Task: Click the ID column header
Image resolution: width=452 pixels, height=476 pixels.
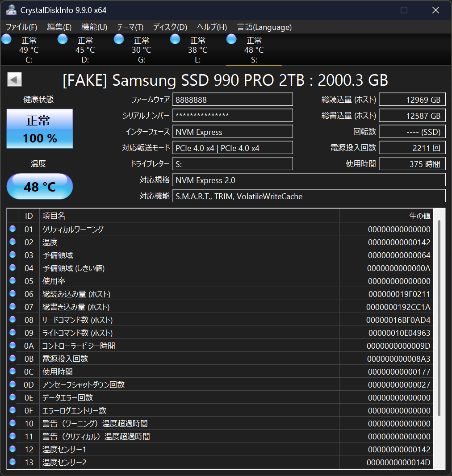Action: click(29, 216)
